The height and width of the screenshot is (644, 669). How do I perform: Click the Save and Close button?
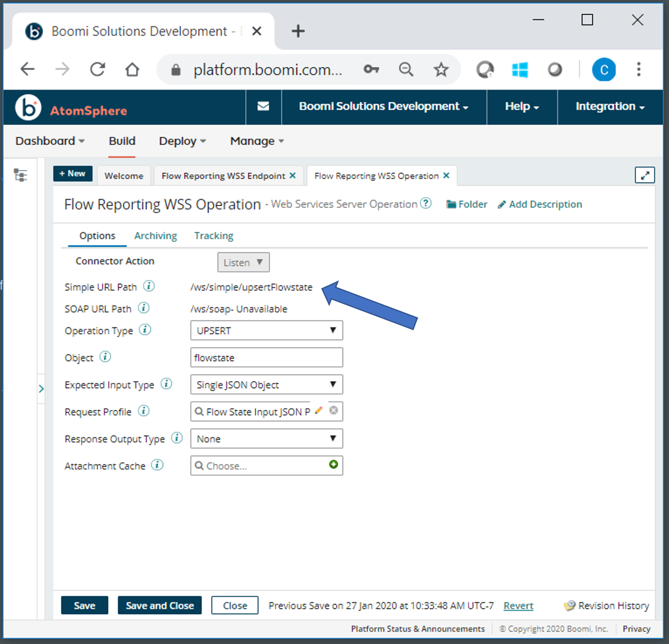159,605
